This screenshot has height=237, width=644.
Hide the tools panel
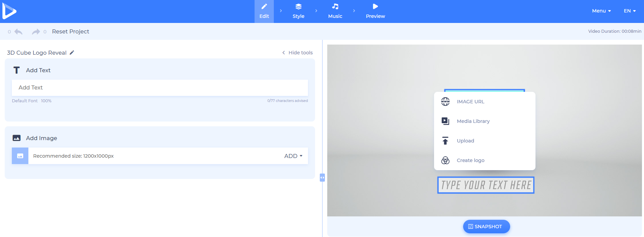click(x=297, y=53)
